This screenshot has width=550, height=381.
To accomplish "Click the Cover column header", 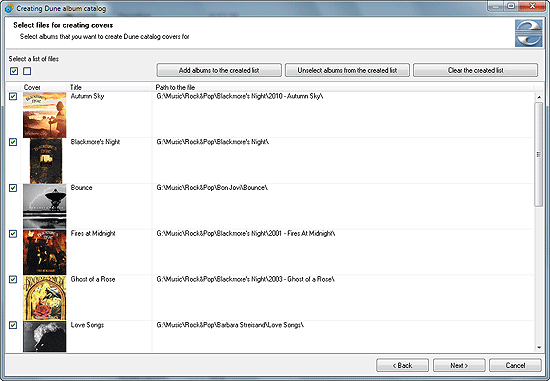I will point(44,87).
